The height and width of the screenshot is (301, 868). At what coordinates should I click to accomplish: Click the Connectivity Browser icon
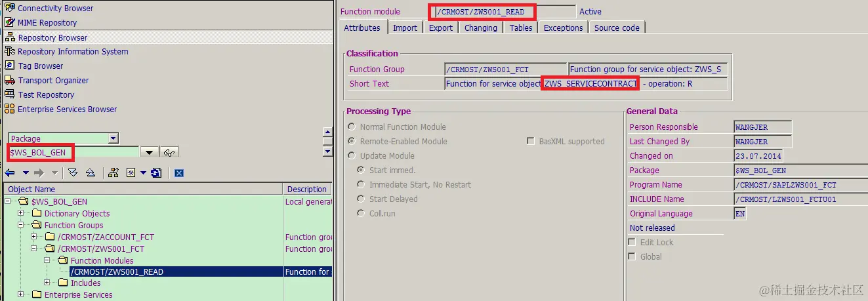click(x=9, y=8)
